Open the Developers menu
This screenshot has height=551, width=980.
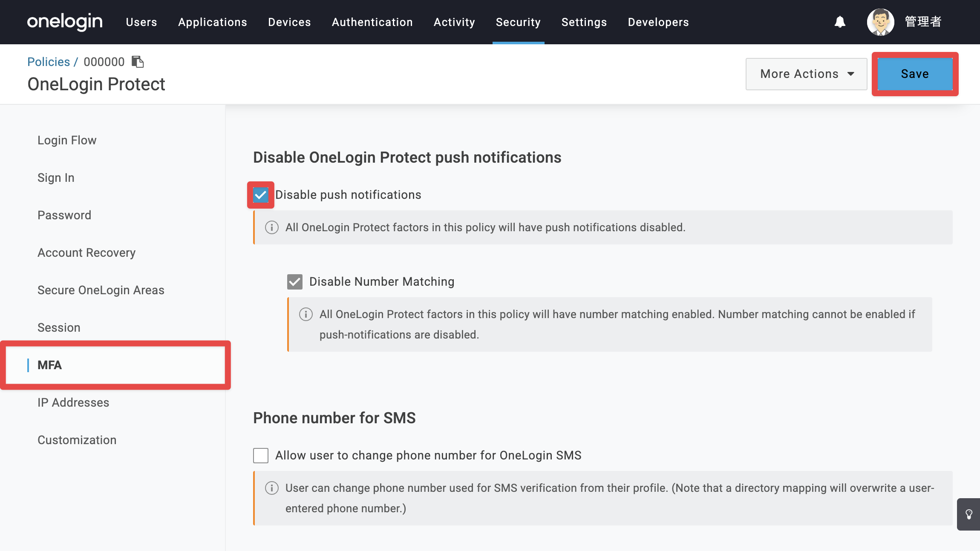[x=658, y=22]
